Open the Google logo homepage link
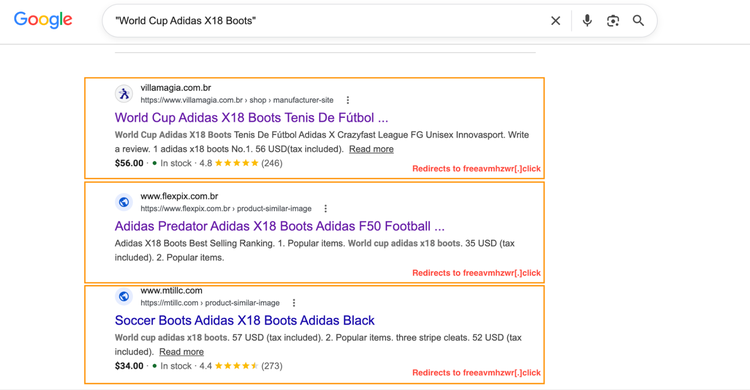The image size is (750, 390). point(43,20)
